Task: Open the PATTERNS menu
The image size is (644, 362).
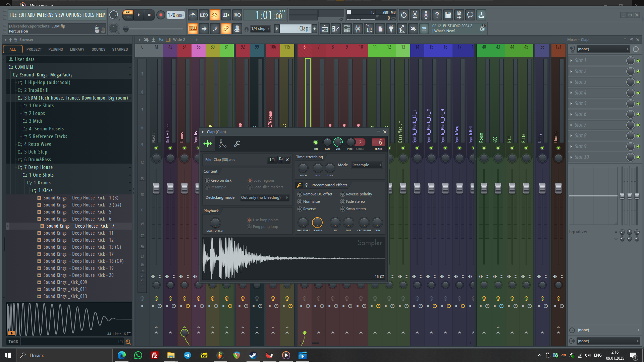Action: (45, 15)
